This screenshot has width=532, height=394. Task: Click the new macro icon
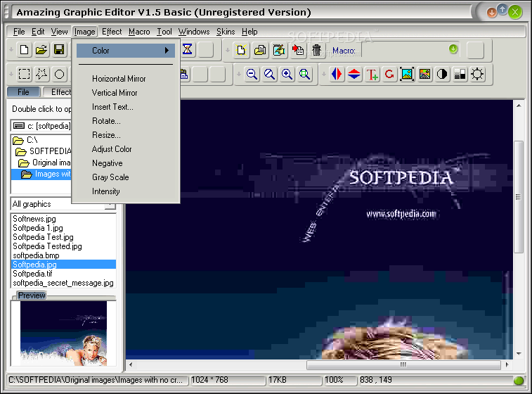click(241, 50)
